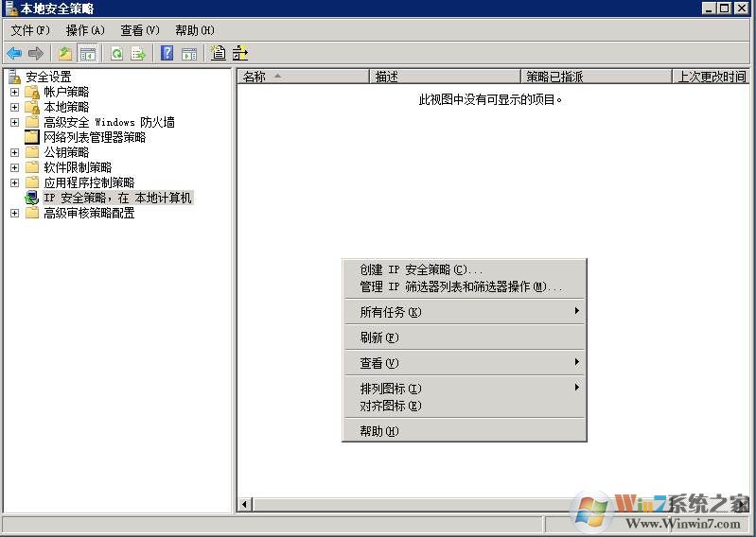Expand the 软件限制策略 tree node
This screenshot has height=537, width=756.
[x=14, y=167]
